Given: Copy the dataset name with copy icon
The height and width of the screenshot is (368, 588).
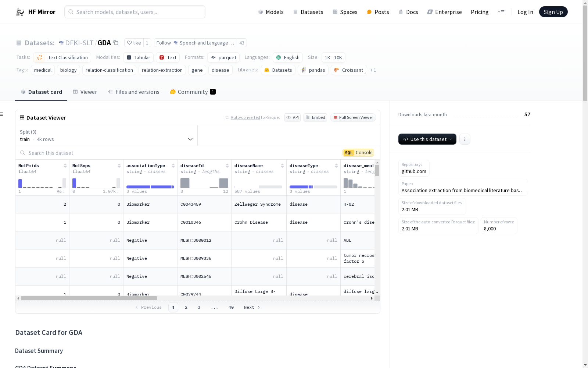Looking at the screenshot, I should (x=116, y=43).
